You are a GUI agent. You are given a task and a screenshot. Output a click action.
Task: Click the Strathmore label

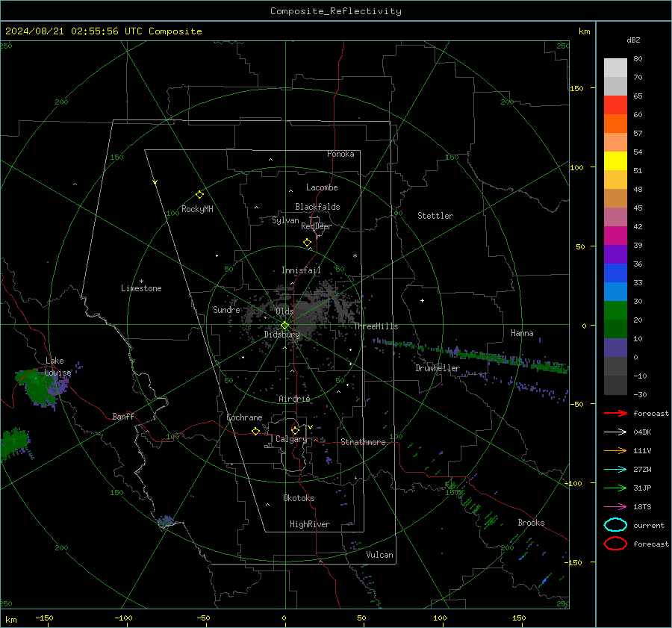tap(363, 442)
